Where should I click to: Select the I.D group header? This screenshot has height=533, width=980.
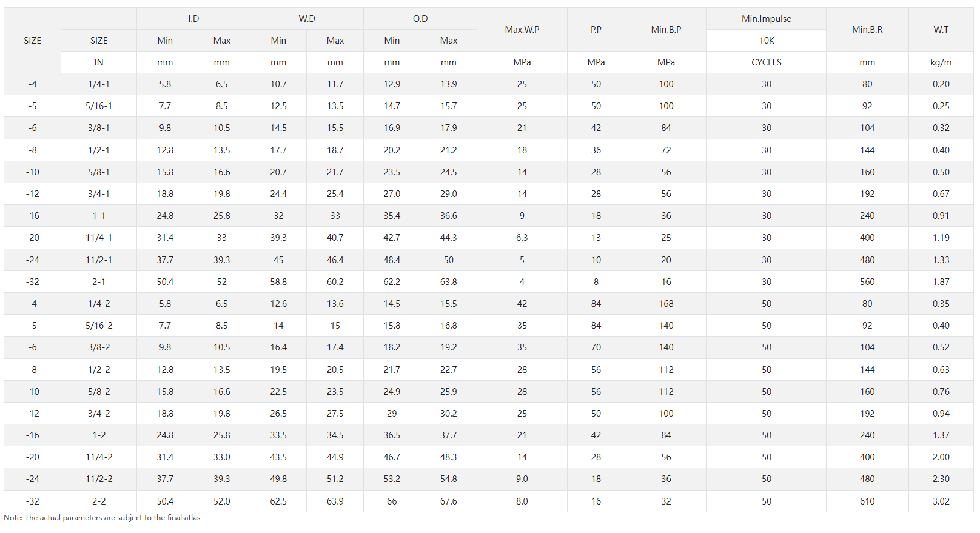(x=193, y=19)
